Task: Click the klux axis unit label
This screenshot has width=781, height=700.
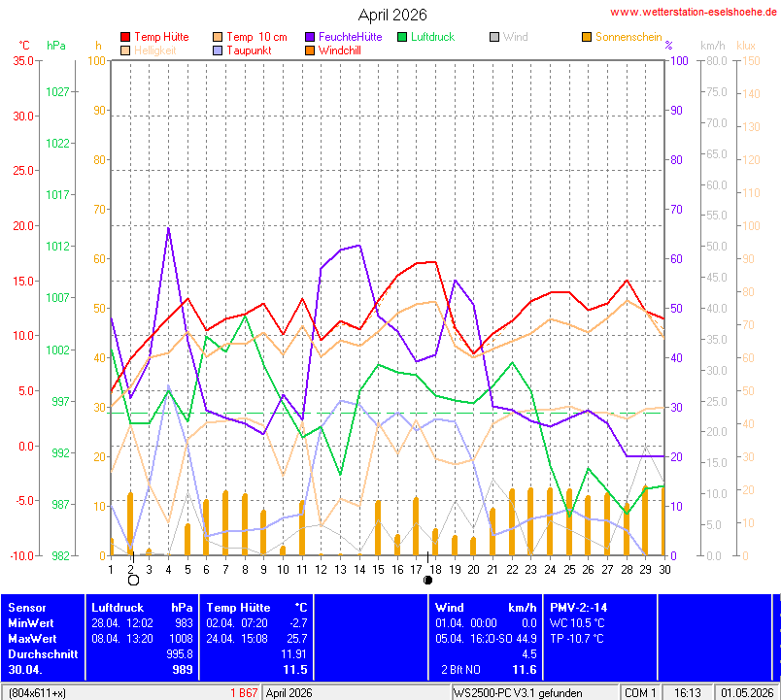Action: [746, 46]
